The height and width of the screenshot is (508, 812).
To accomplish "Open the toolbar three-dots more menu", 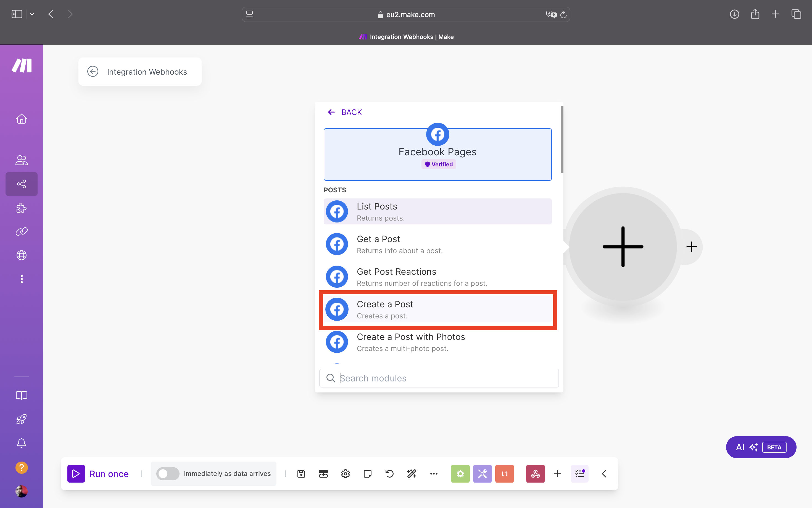I will pyautogui.click(x=434, y=474).
